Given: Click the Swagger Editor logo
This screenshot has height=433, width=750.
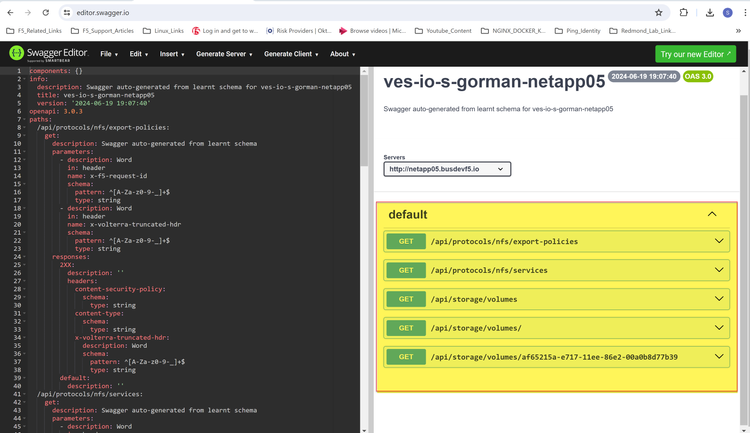Looking at the screenshot, I should tap(46, 53).
